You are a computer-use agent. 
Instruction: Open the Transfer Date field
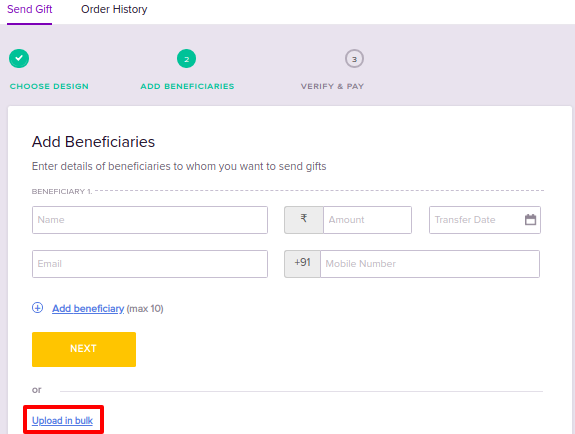point(485,220)
